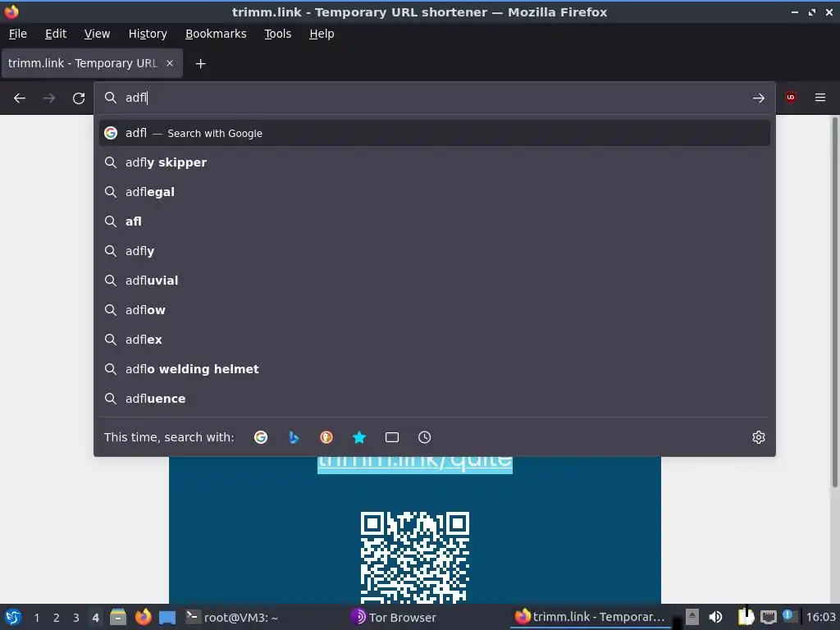Image resolution: width=840 pixels, height=630 pixels.
Task: Close the trimm.link tab
Action: pos(170,63)
